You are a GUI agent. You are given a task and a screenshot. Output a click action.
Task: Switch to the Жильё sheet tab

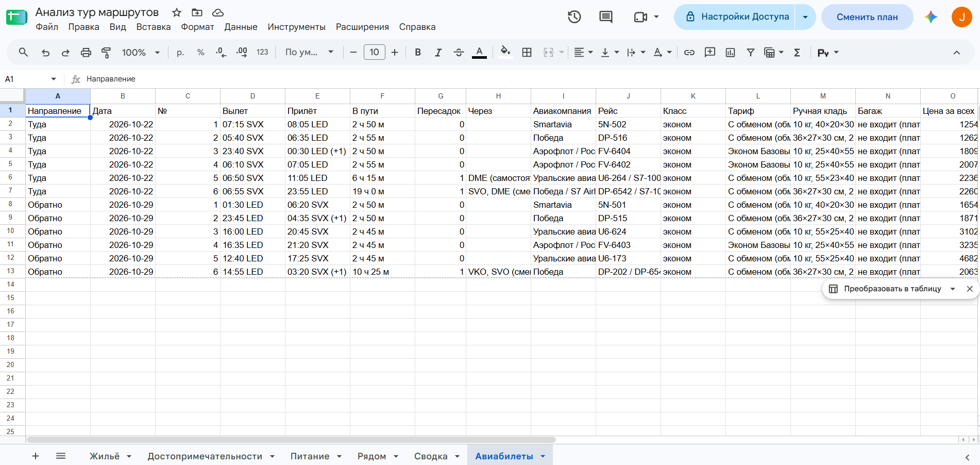point(105,456)
